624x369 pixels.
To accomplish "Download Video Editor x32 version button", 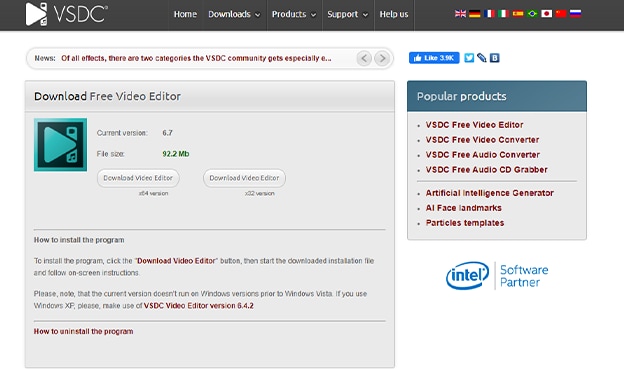I will (244, 178).
